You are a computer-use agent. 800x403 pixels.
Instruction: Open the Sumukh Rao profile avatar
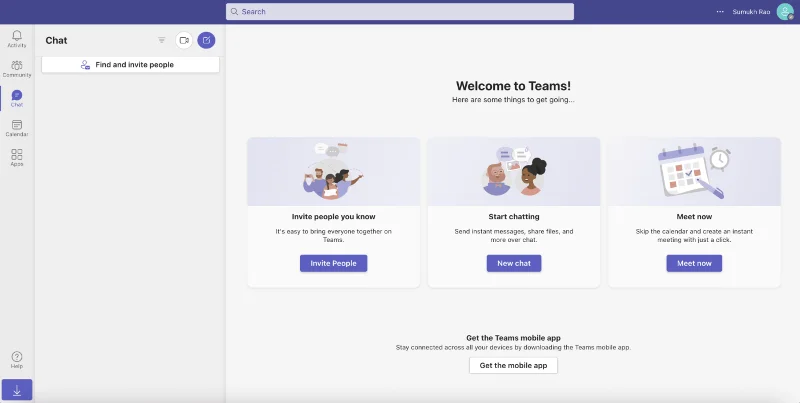pos(785,12)
